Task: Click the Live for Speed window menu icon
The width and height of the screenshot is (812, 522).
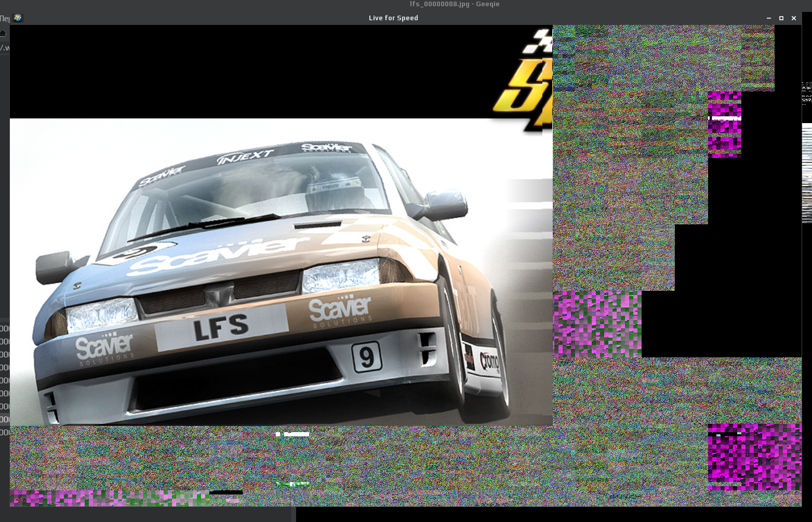Action: coord(18,18)
